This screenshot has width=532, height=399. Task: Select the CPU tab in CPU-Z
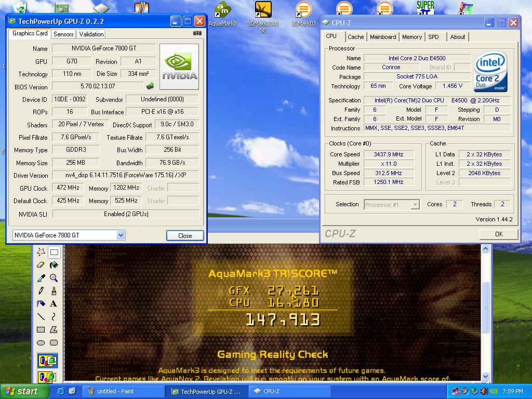(331, 36)
